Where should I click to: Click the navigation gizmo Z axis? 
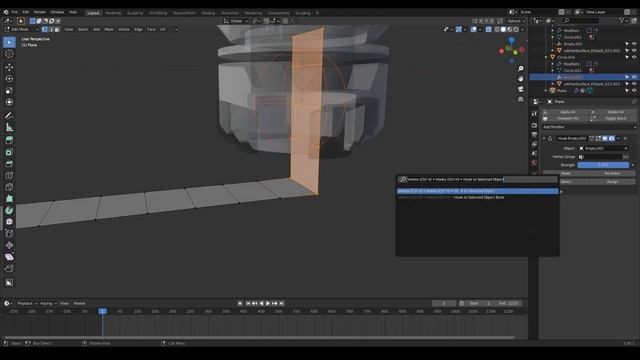pos(511,40)
